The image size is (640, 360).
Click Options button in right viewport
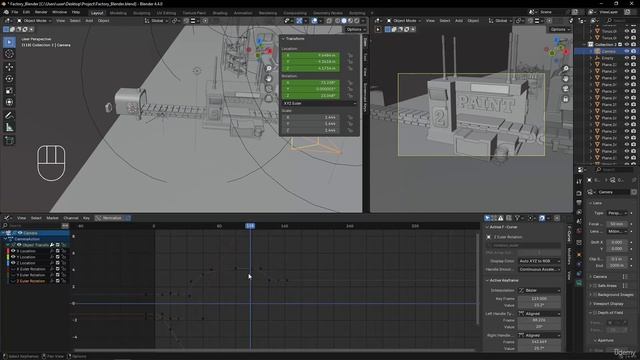pyautogui.click(x=559, y=29)
